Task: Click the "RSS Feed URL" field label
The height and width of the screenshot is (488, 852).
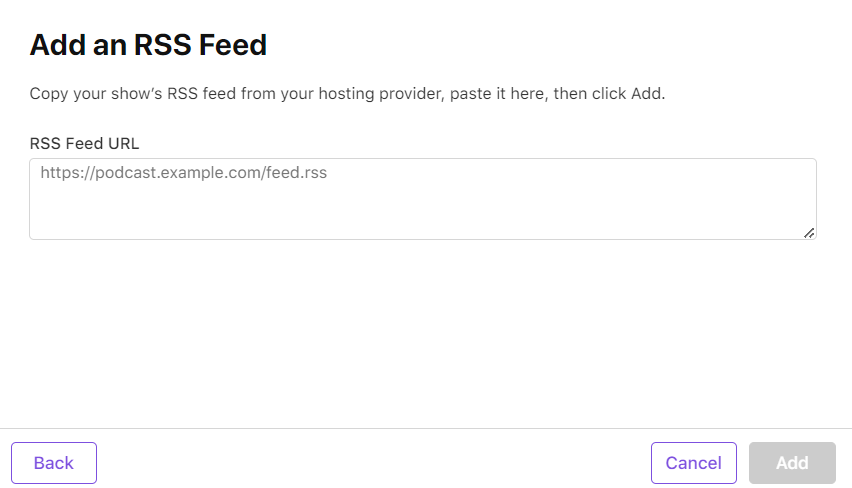Action: coord(84,143)
